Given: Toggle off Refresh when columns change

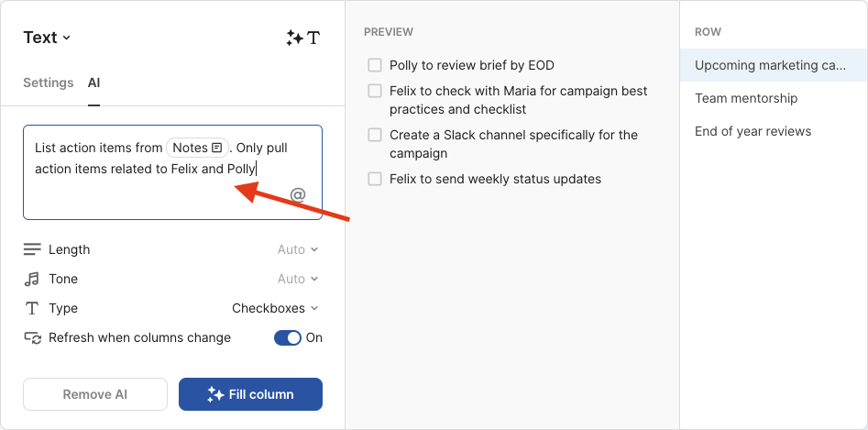Looking at the screenshot, I should [x=288, y=337].
